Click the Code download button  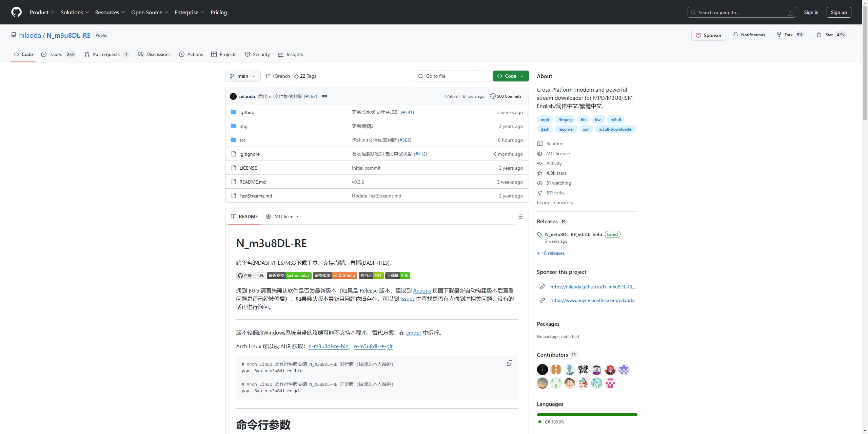pos(510,76)
